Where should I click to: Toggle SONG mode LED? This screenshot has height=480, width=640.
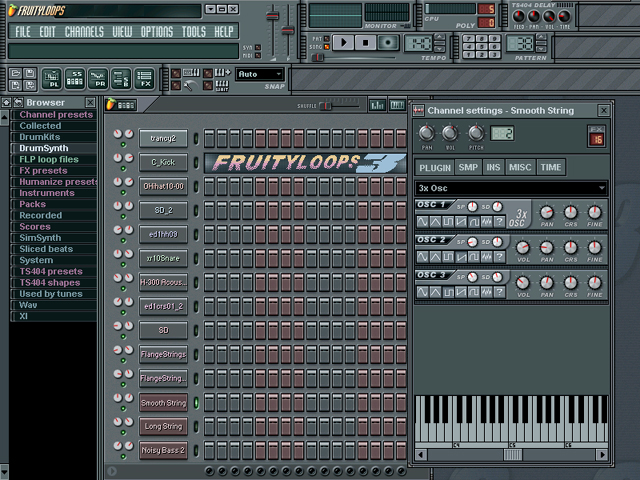pos(327,47)
